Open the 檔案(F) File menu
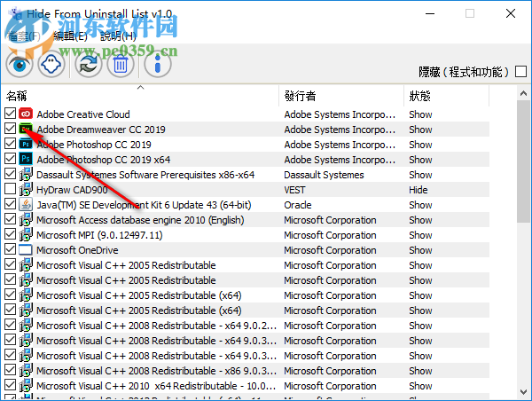532x401 pixels. 24,36
